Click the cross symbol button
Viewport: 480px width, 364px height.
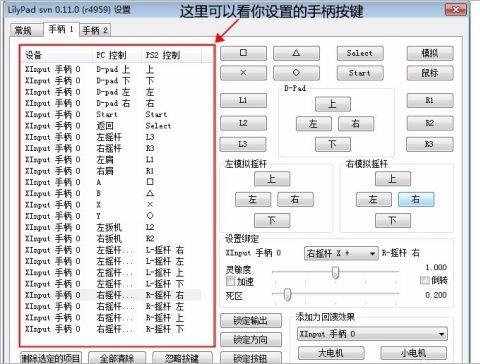(x=243, y=73)
